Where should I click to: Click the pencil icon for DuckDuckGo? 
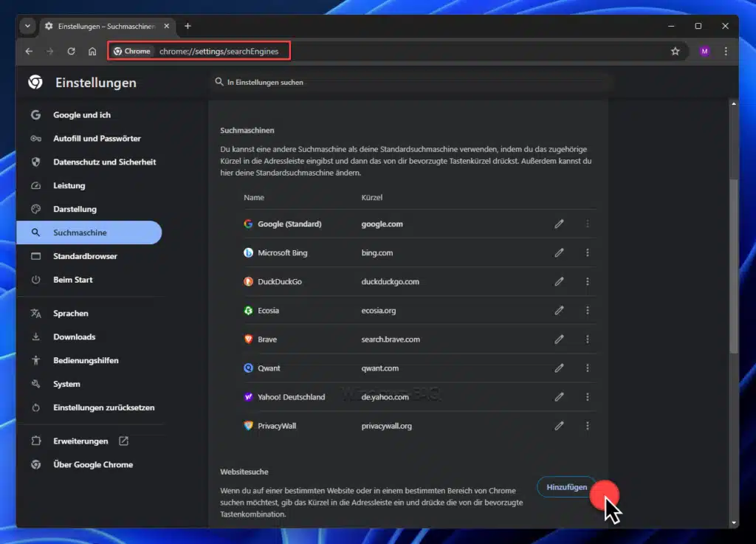coord(559,281)
